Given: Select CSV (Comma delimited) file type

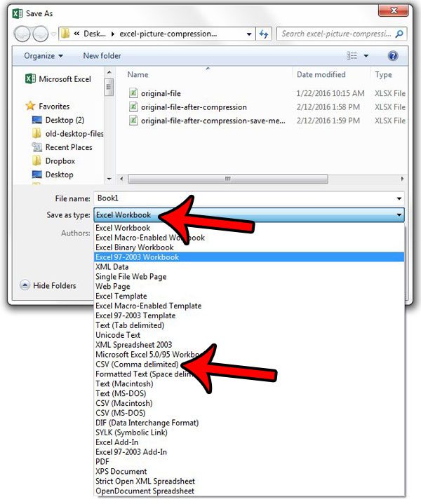Looking at the screenshot, I should click(250, 365).
